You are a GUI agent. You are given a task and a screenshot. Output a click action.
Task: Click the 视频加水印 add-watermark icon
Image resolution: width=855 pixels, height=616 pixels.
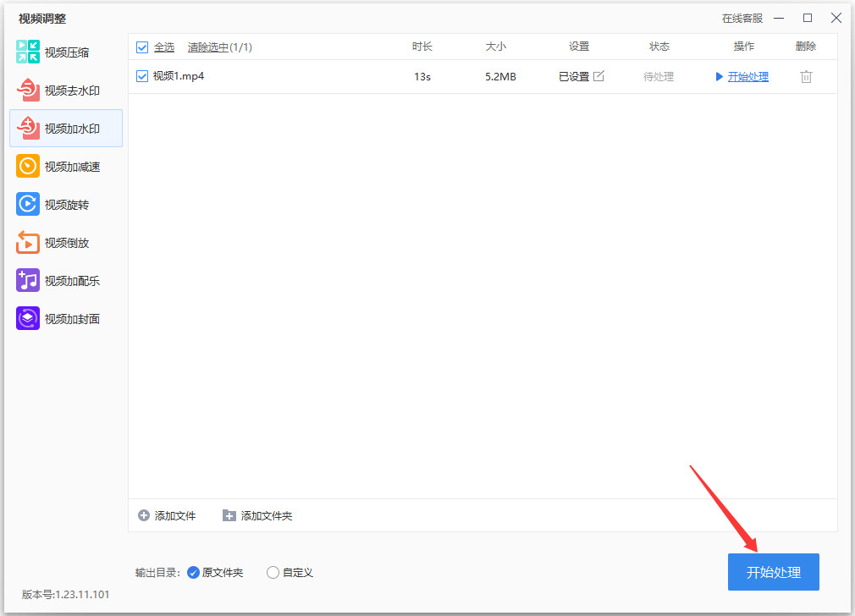click(28, 128)
